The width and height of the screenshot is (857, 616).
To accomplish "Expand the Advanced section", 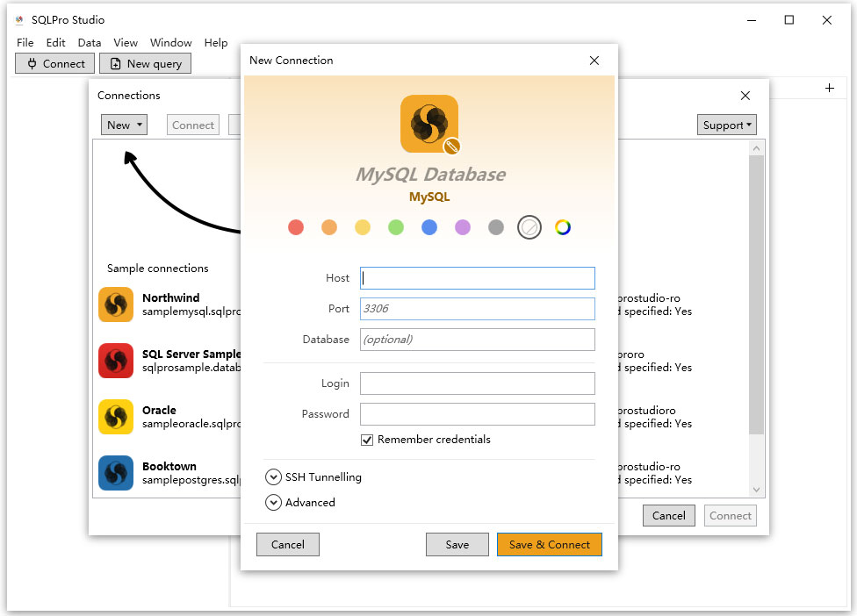I will 273,503.
